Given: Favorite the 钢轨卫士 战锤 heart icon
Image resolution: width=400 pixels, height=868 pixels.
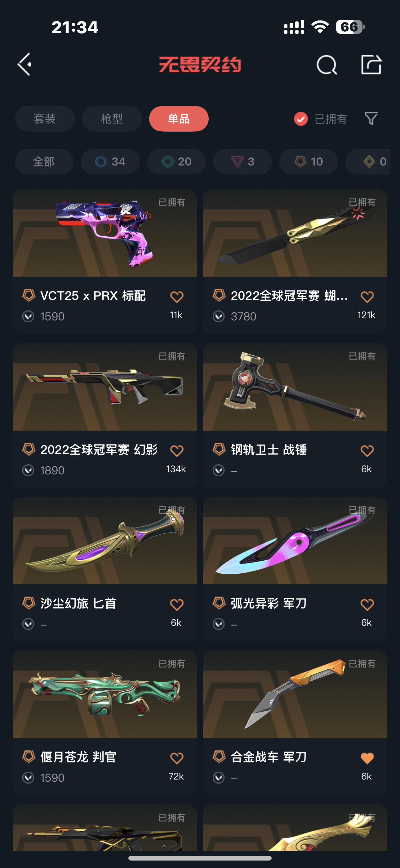Looking at the screenshot, I should coord(367,451).
